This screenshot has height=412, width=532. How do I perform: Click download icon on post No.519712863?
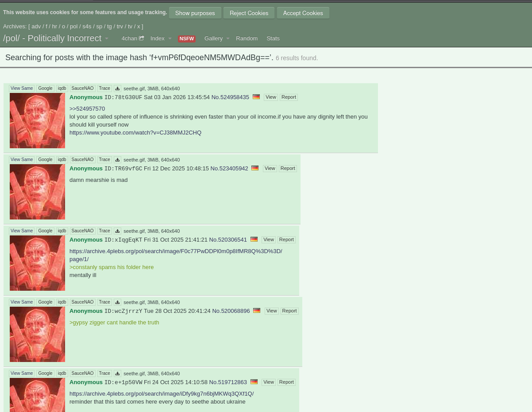(x=117, y=373)
